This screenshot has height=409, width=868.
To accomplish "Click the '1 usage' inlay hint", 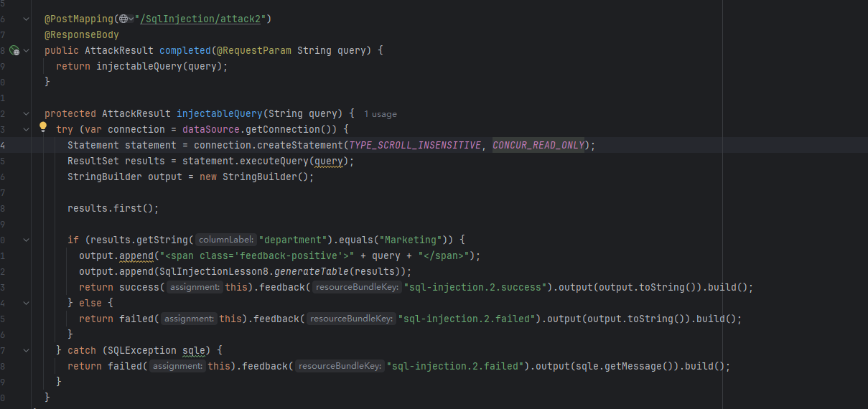I will [x=380, y=114].
